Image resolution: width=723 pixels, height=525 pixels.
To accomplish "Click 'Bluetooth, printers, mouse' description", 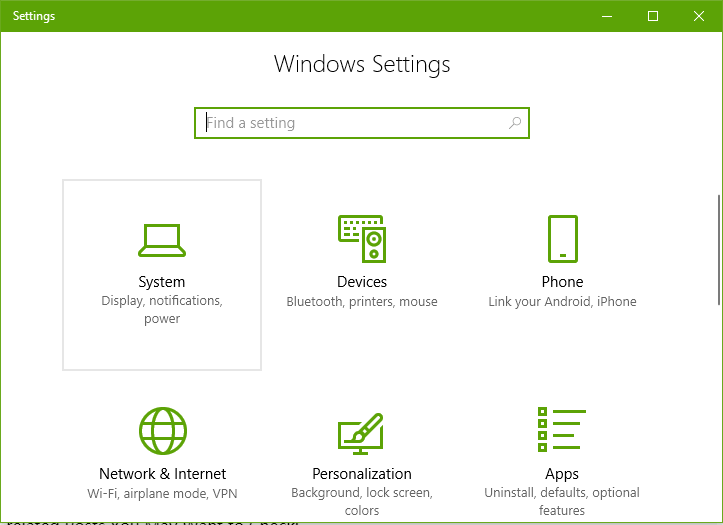I will (362, 301).
